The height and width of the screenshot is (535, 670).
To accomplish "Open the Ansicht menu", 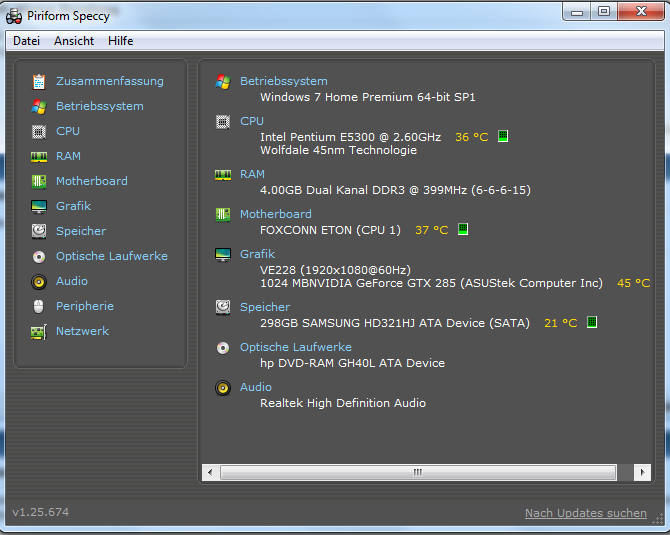I will coord(74,41).
